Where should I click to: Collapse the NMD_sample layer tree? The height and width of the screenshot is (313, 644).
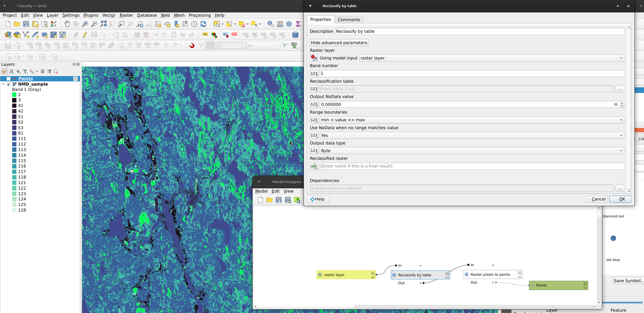click(3, 84)
